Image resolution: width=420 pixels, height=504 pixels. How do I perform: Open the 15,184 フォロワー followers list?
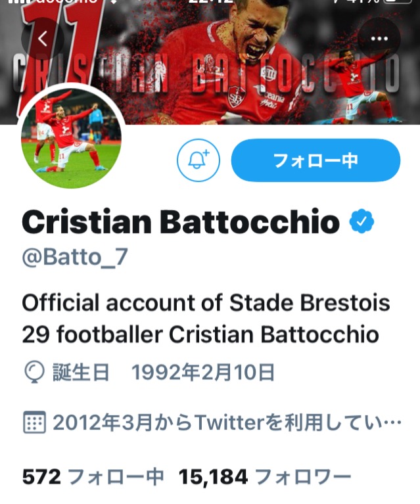coord(265,476)
